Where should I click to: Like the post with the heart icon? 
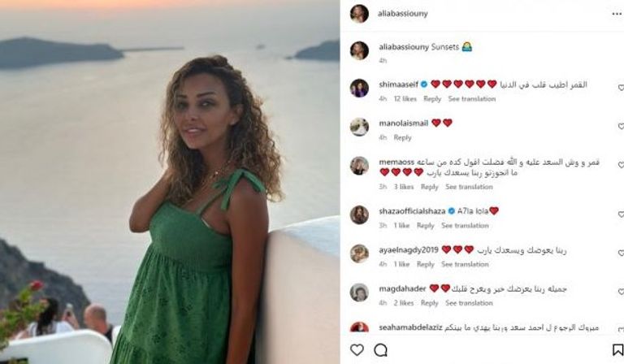coord(357,350)
